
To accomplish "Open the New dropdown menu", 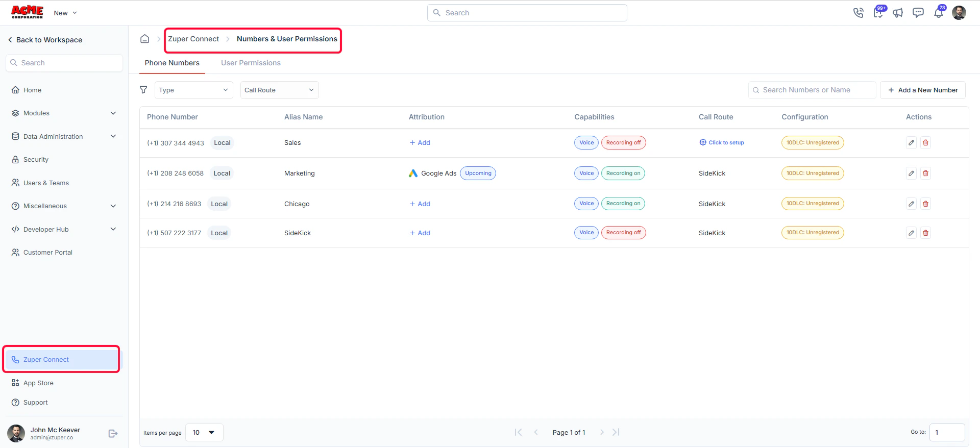I will click(65, 13).
